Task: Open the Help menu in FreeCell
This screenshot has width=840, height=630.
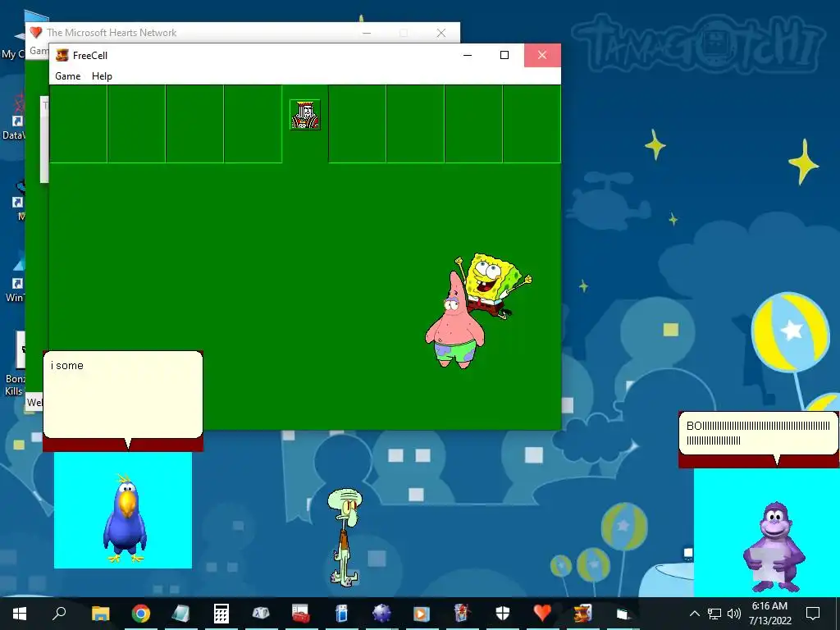Action: (x=102, y=76)
